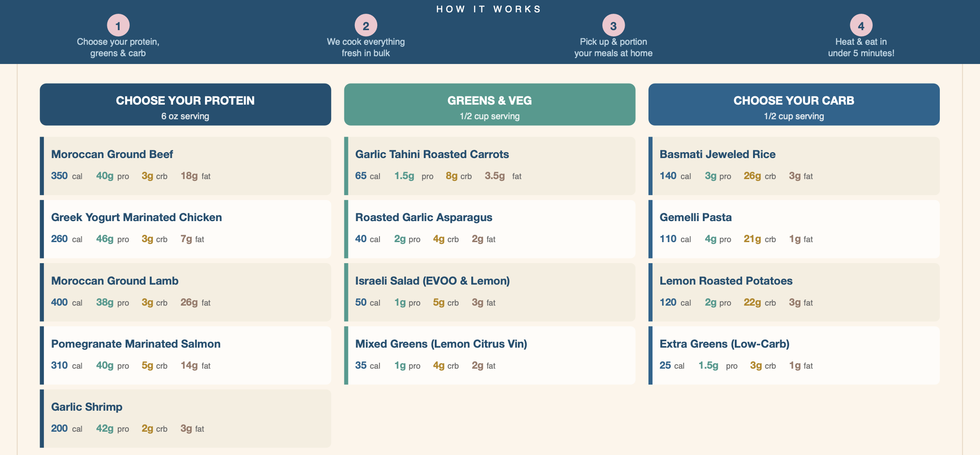Pick Lemon Roasted Potatoes
This screenshot has height=455, width=980.
[x=794, y=292]
